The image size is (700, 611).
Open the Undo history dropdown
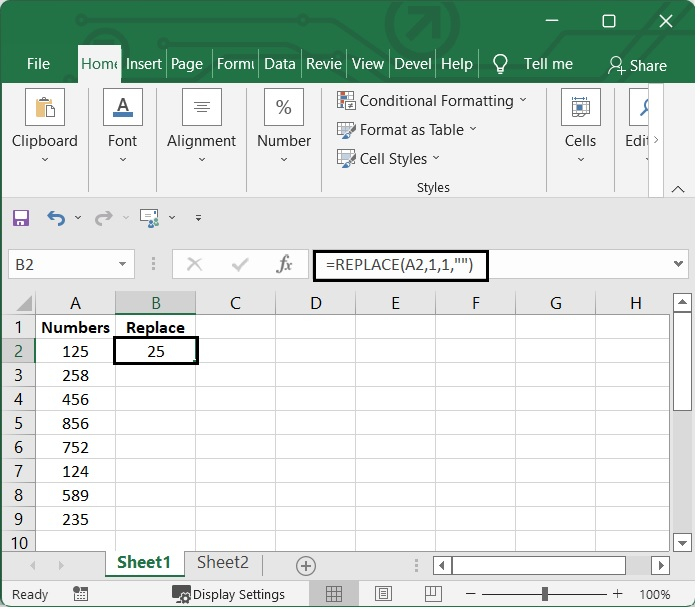pos(78,218)
